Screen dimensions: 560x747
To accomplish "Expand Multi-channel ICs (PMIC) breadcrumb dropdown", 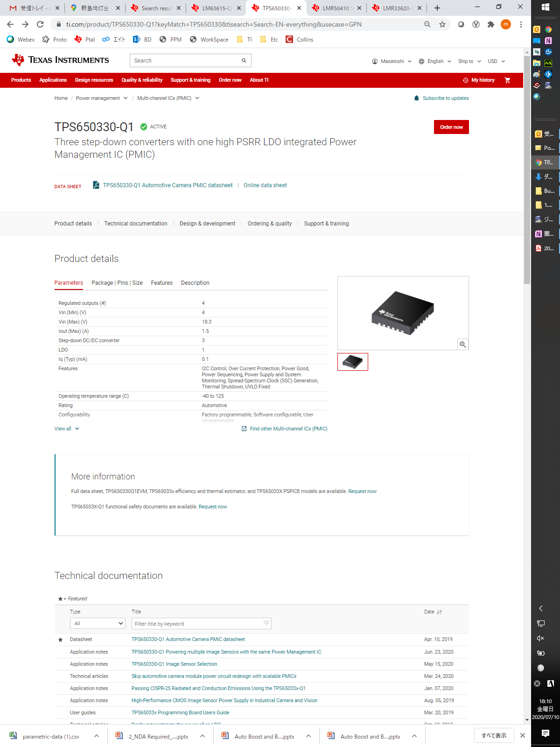I will (x=197, y=98).
